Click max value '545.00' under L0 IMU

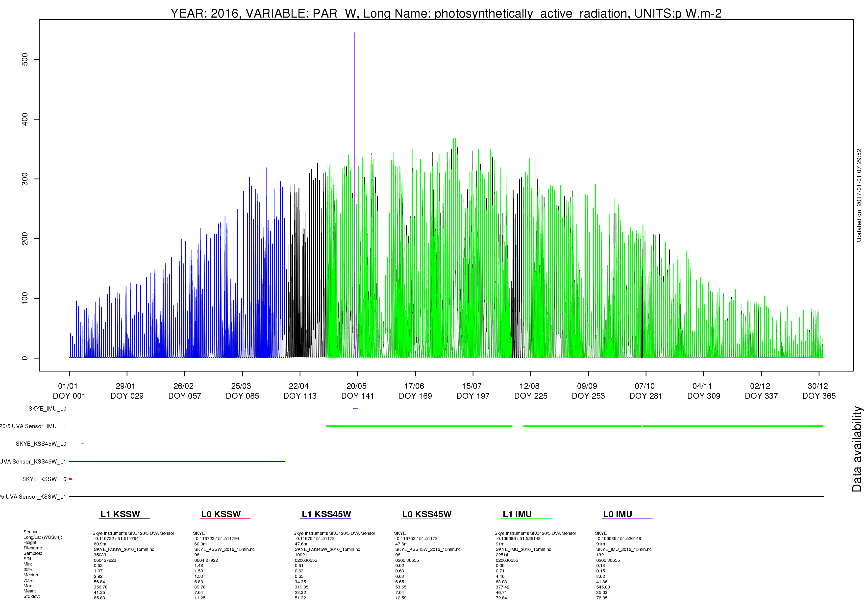pos(603,587)
